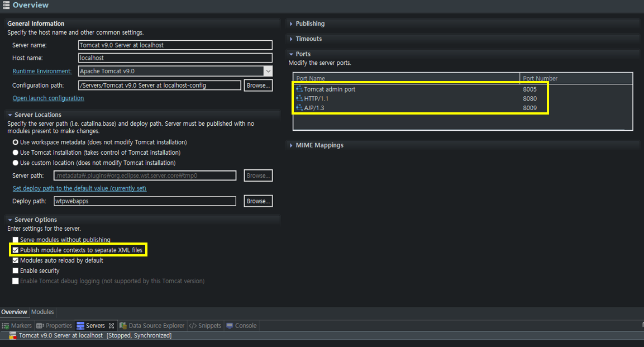Click the Snippets view icon
The width and height of the screenshot is (644, 347).
point(193,326)
